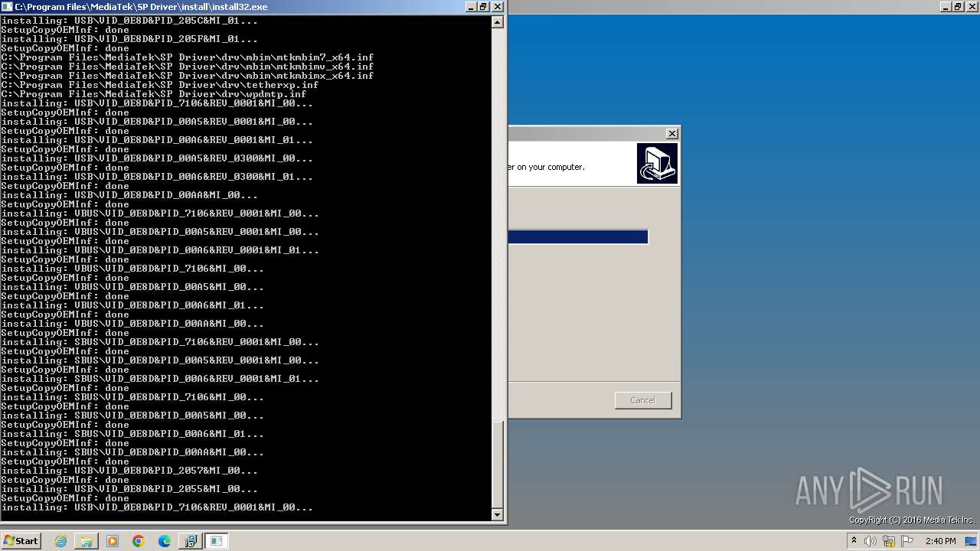Viewport: 980px width, 551px height.
Task: Click the tetherxp.inf path line
Action: point(160,85)
